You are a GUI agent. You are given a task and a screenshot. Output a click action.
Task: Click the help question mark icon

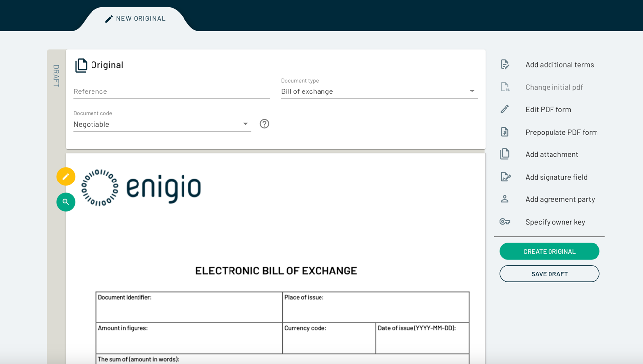point(264,124)
